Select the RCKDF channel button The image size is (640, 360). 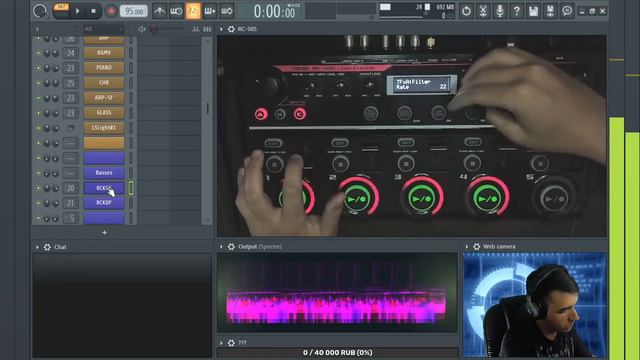pos(104,203)
